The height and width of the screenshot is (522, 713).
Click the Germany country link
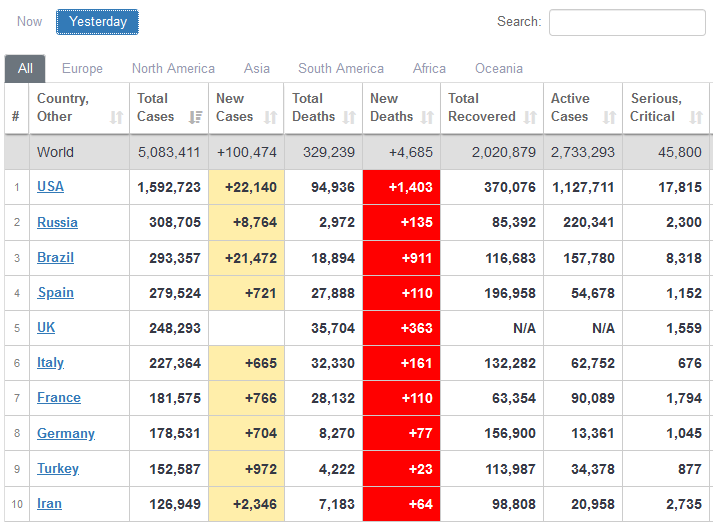(66, 433)
